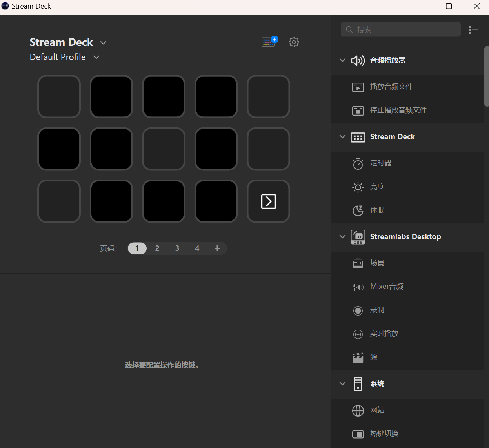Screen dimensions: 489x448
Task: Open the Stream Deck settings gear
Action: [294, 42]
